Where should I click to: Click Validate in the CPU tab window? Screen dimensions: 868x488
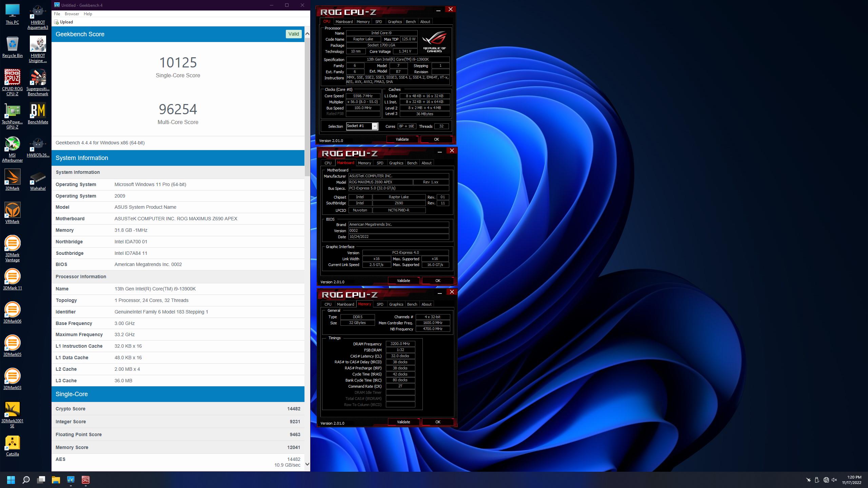pyautogui.click(x=402, y=139)
